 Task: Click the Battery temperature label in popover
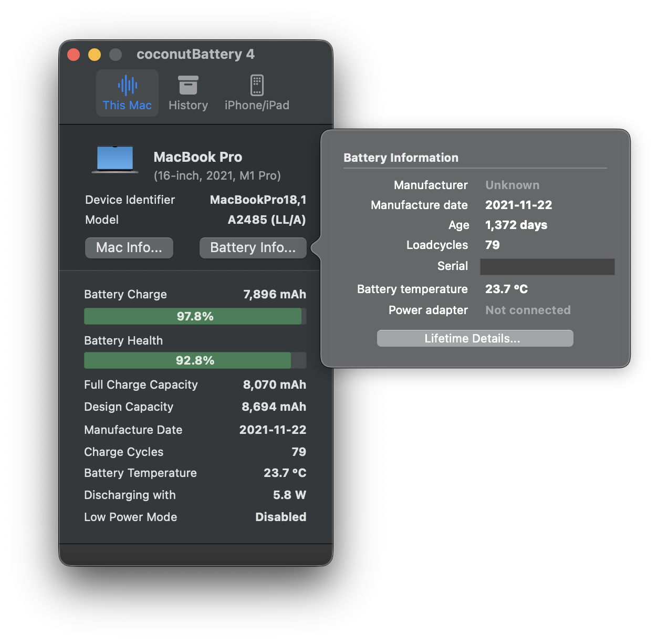point(412,289)
